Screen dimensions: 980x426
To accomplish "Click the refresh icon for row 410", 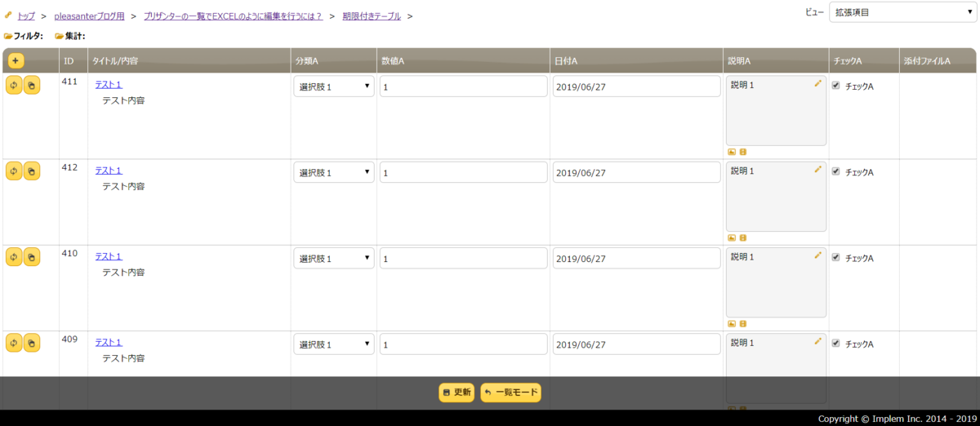I will coord(14,256).
